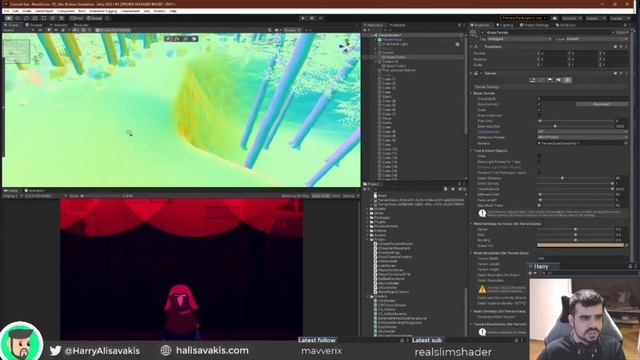Click the Detail Distance slider
This screenshot has height=360, width=640.
(x=576, y=178)
